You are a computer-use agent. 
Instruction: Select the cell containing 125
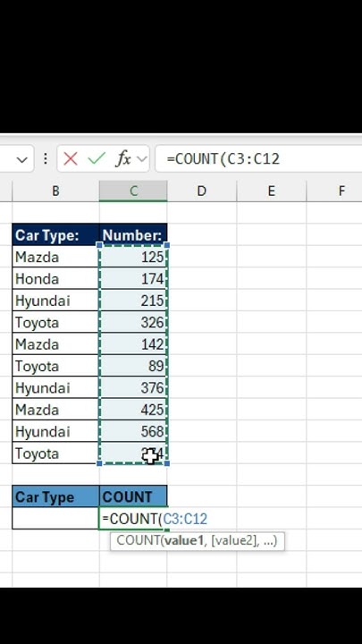coord(133,257)
